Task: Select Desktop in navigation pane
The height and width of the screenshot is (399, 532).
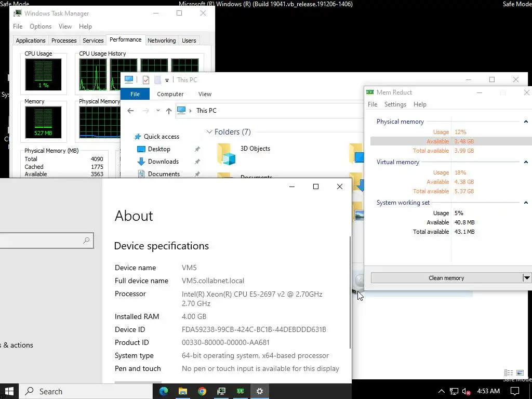Action: coord(159,149)
